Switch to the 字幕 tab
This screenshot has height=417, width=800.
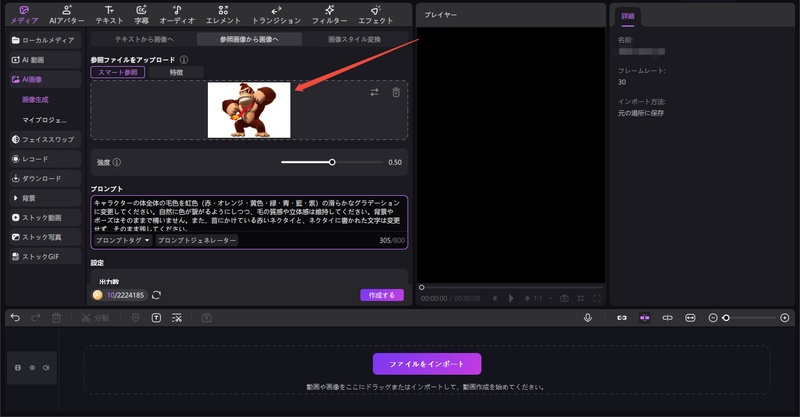tap(141, 15)
